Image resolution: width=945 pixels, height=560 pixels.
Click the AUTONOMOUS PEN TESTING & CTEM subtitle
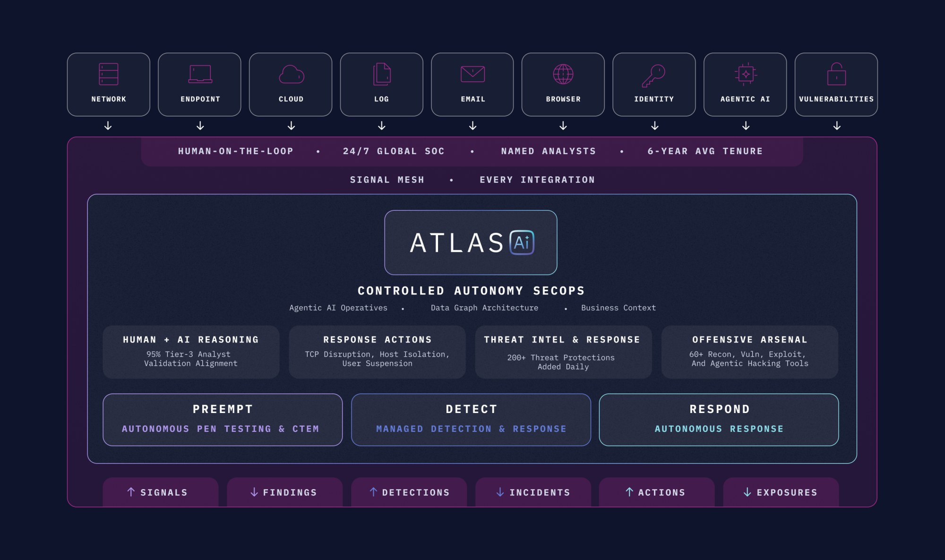click(221, 429)
